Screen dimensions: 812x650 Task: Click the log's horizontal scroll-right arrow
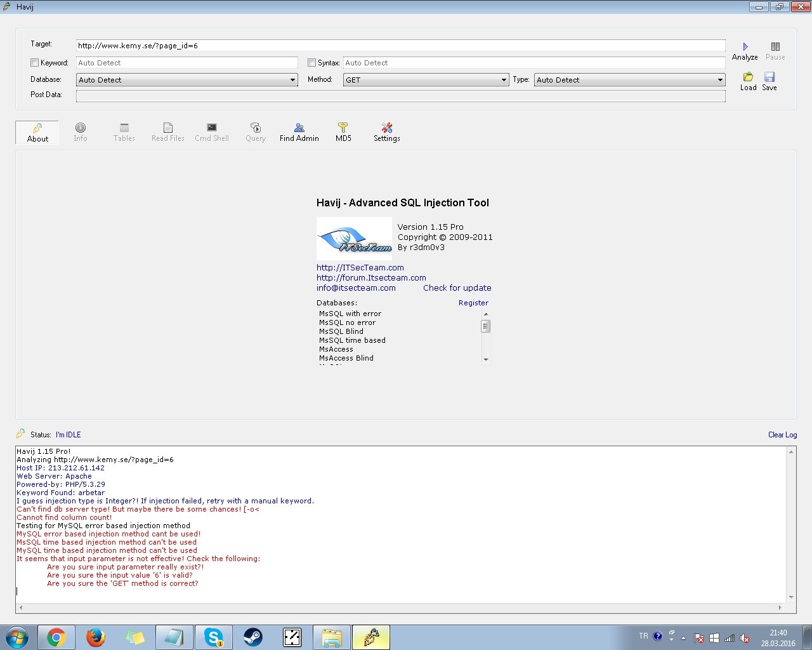click(x=781, y=607)
